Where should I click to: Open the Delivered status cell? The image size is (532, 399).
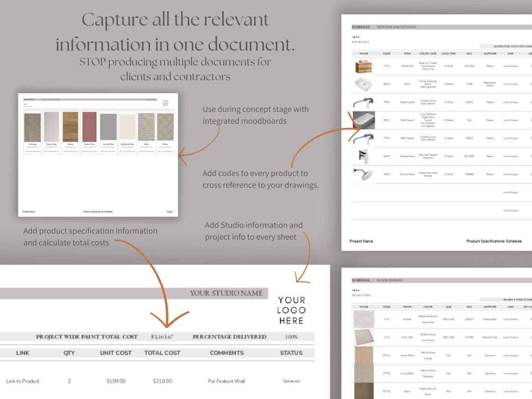coord(291,381)
